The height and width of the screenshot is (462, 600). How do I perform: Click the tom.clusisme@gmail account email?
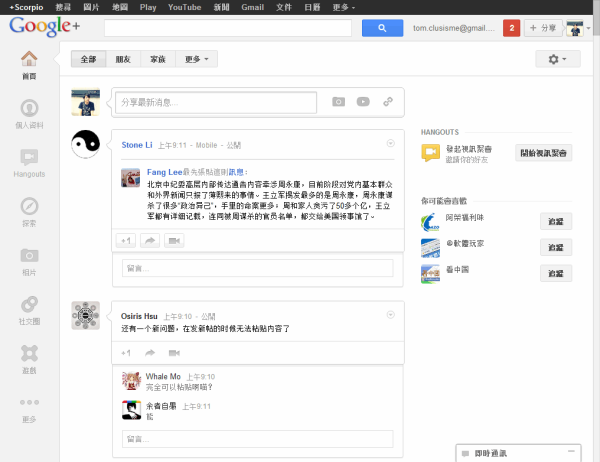[454, 28]
